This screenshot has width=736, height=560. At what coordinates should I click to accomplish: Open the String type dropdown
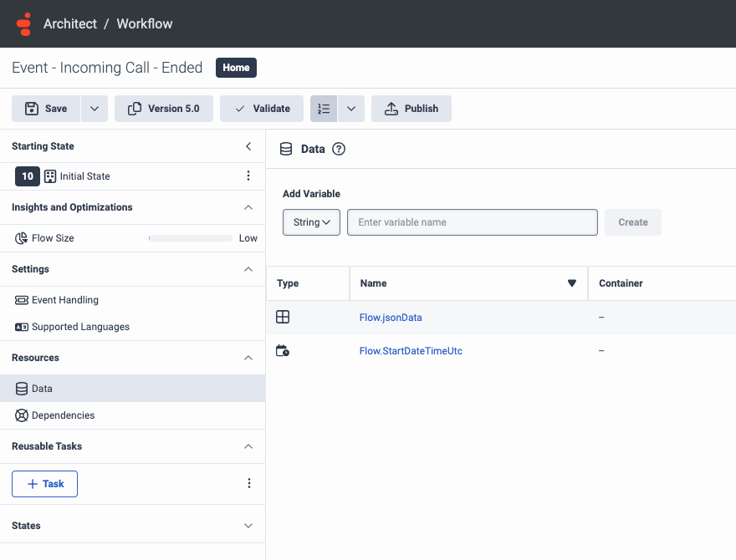pos(311,222)
